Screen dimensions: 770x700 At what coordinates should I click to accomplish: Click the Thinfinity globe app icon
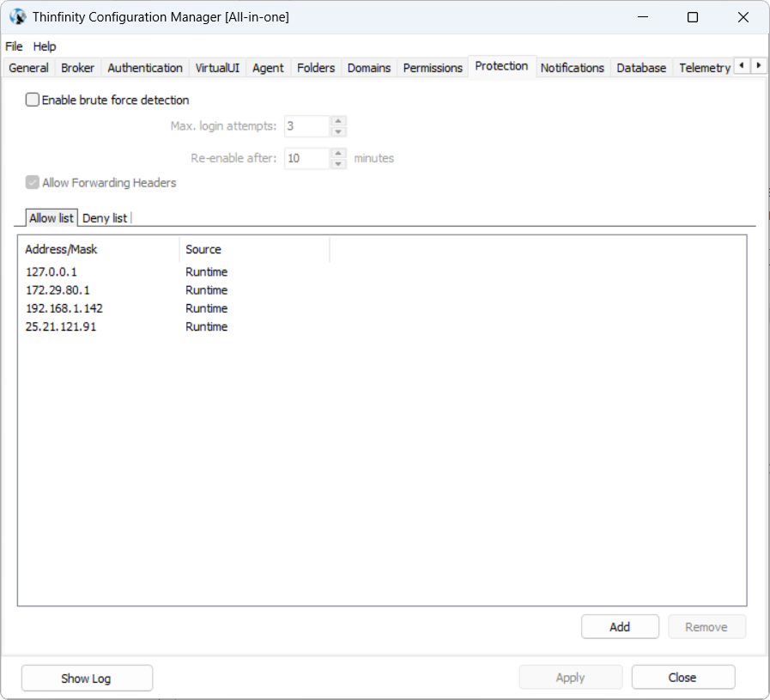18,16
